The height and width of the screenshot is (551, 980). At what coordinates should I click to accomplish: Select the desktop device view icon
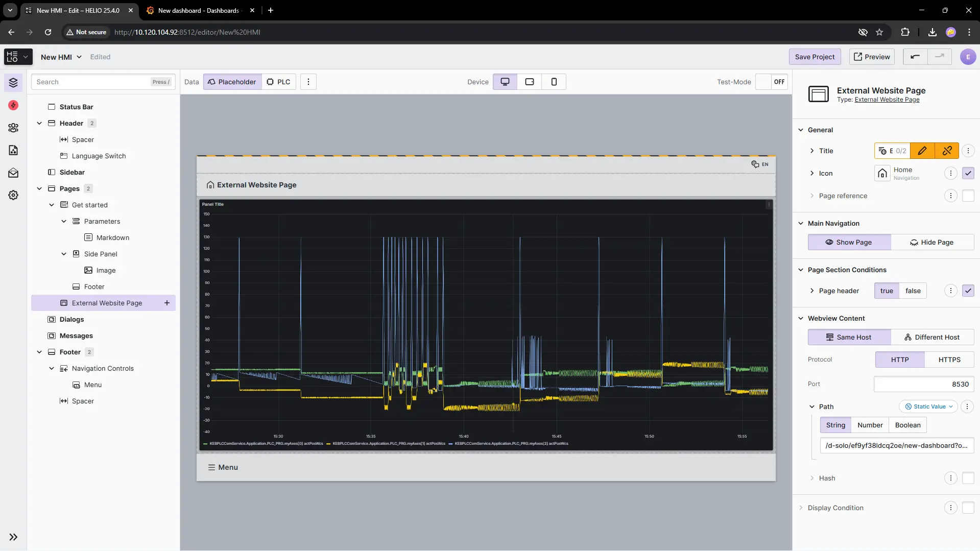pyautogui.click(x=505, y=82)
